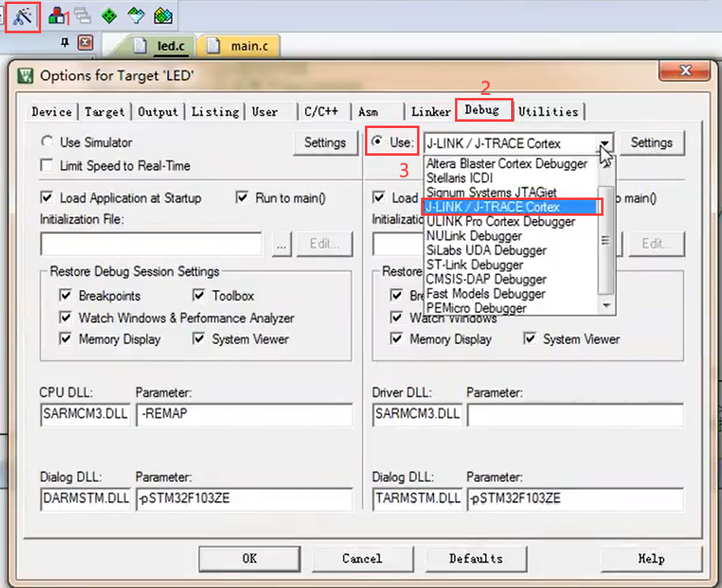Viewport: 722px width, 588px height.
Task: Toggle simulator Run to main() checkbox
Action: (x=242, y=198)
